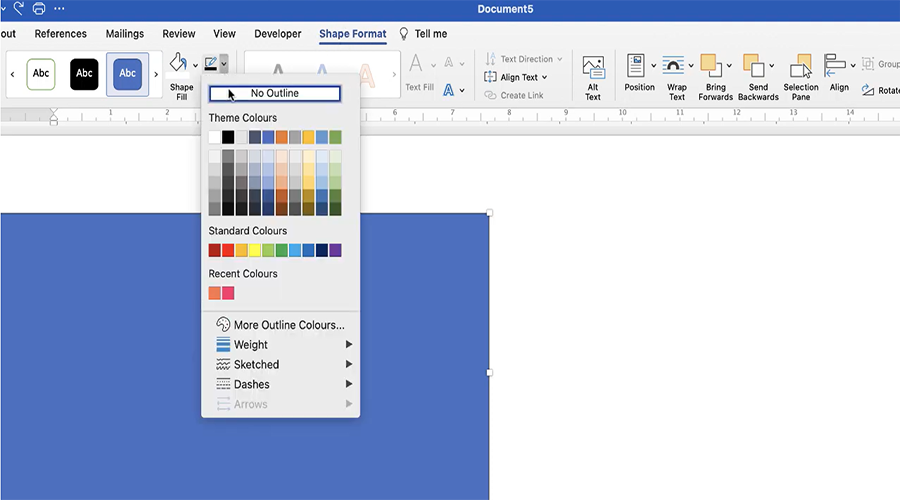Pick the red standard colour swatch
This screenshot has width=900, height=500.
pyautogui.click(x=228, y=251)
